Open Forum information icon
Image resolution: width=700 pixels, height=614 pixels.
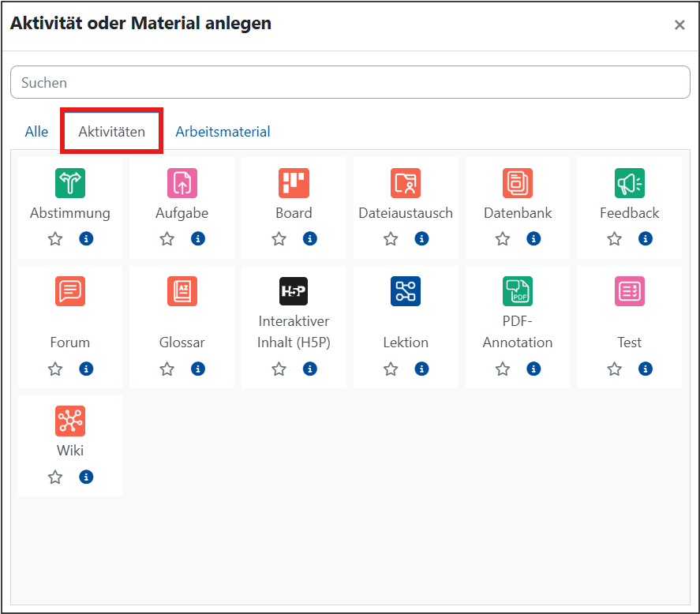tap(86, 369)
